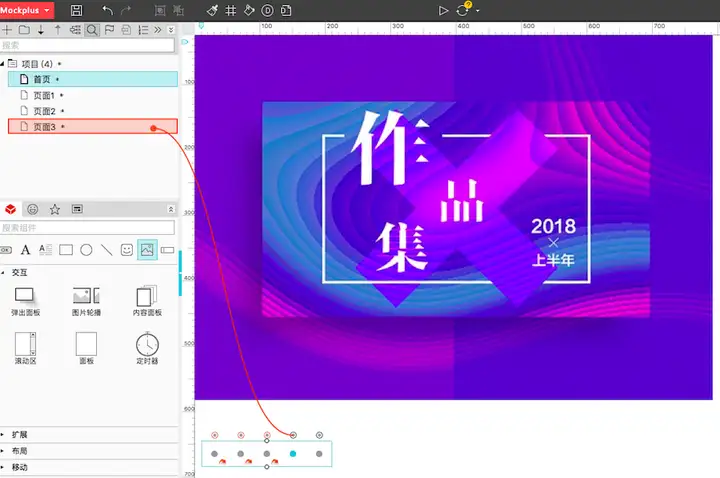The image size is (720, 478).
Task: Click the 作品集 2018 carousel image
Action: (x=454, y=217)
